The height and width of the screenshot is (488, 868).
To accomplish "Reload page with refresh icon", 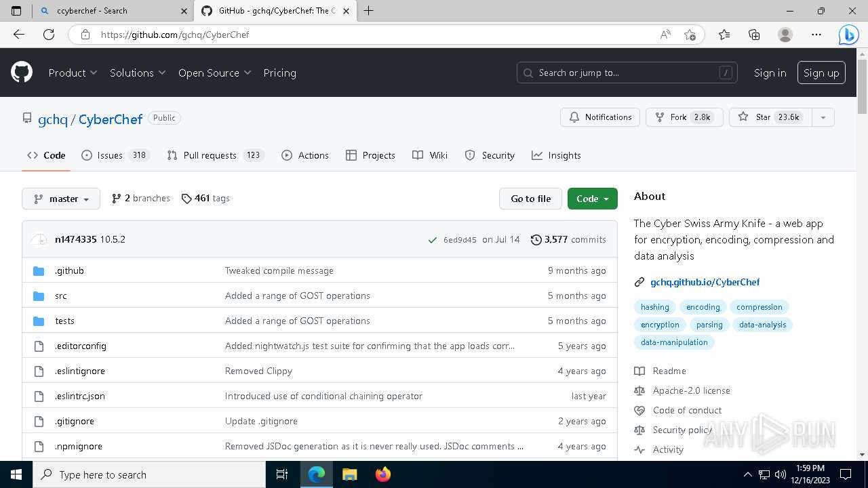I will click(x=49, y=35).
